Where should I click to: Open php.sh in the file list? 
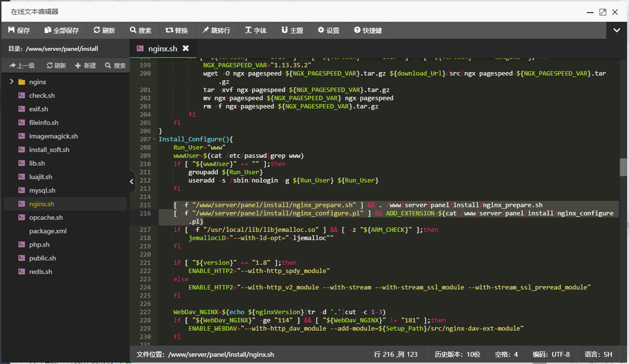point(39,244)
